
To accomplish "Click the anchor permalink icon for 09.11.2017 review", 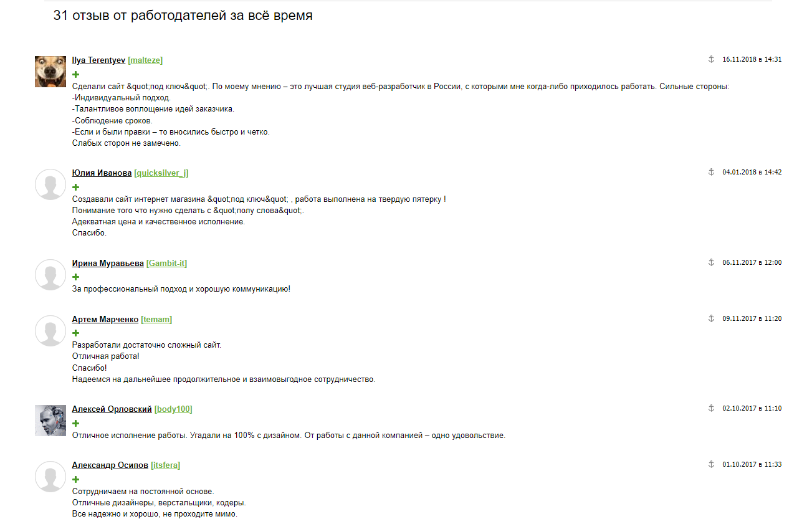I will (711, 318).
